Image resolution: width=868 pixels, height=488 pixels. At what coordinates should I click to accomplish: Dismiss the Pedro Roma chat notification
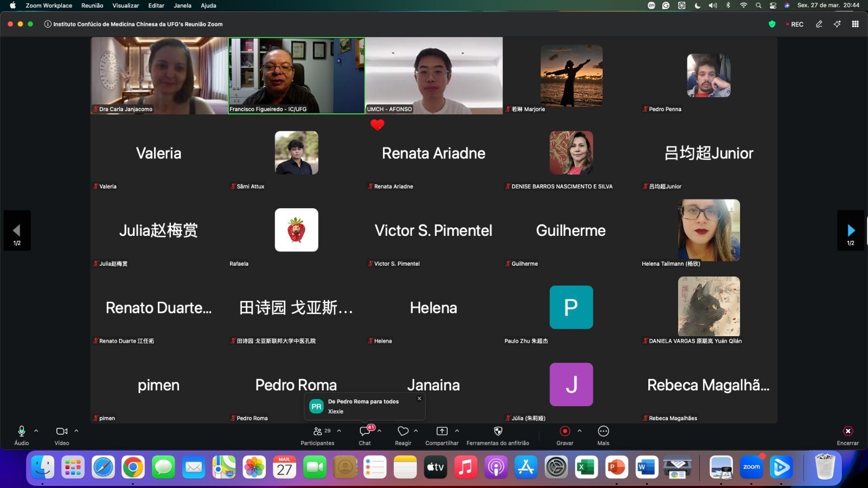coord(419,399)
